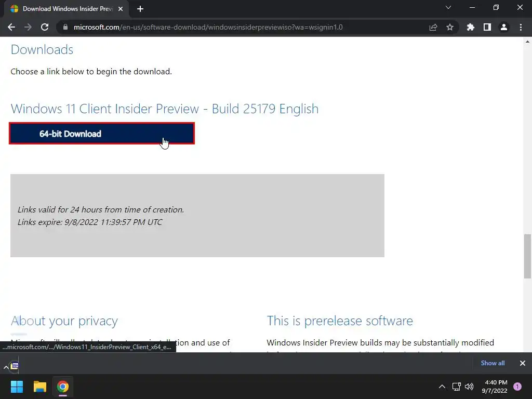Viewport: 532px width, 399px height.
Task: Click the scrollbar up arrow
Action: pos(527,42)
